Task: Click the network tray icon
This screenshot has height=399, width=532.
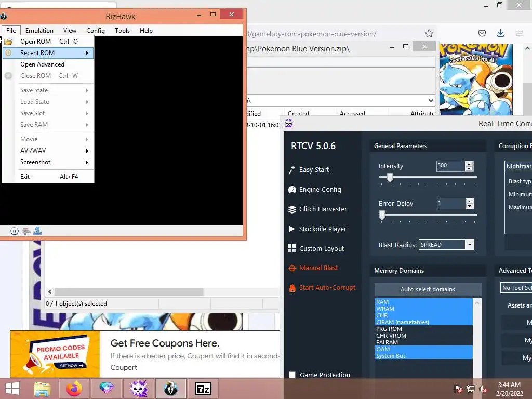Action: [471, 389]
